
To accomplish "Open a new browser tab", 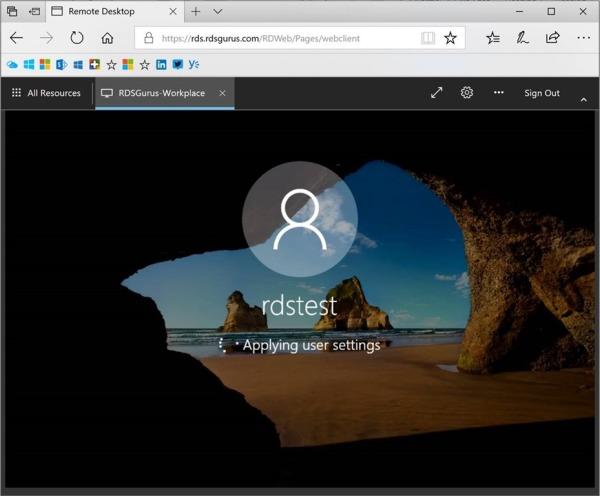I will 196,11.
